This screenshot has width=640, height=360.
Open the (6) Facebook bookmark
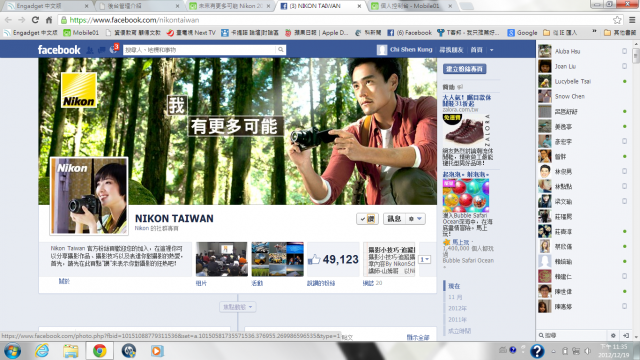pyautogui.click(x=409, y=32)
